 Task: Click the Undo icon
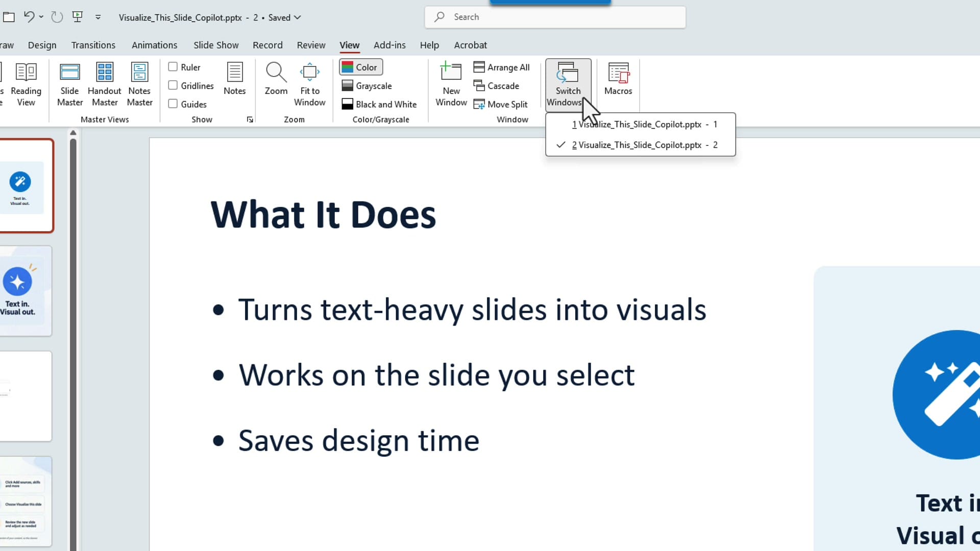pos(29,17)
